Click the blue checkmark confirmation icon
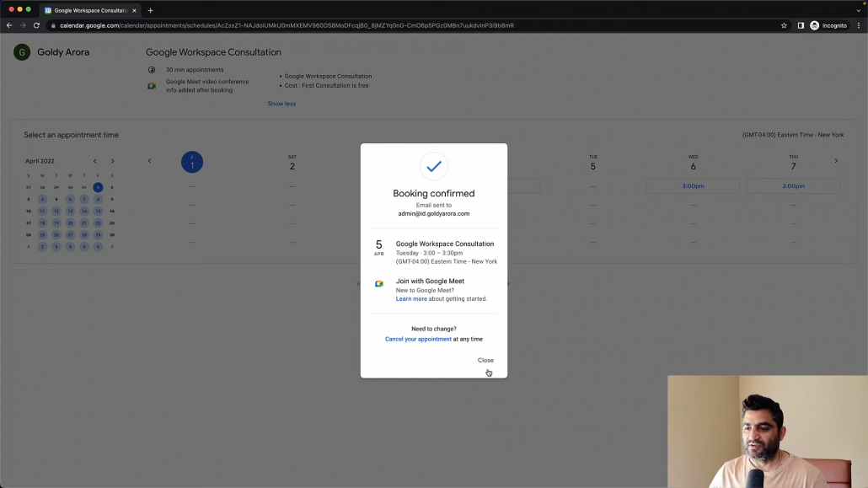 click(434, 166)
